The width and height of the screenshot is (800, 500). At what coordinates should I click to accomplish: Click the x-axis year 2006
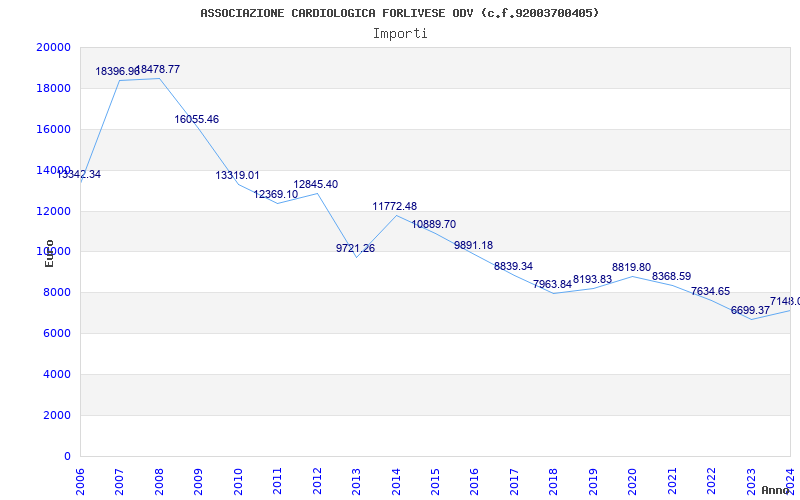coord(81,481)
